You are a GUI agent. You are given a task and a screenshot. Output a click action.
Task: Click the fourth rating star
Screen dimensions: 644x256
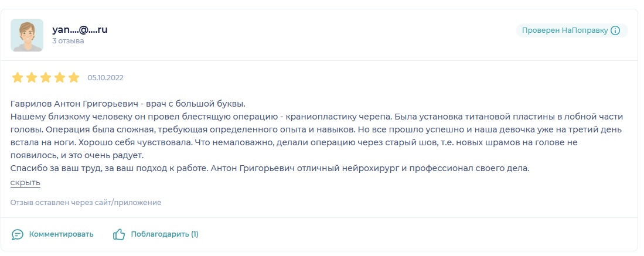point(60,77)
